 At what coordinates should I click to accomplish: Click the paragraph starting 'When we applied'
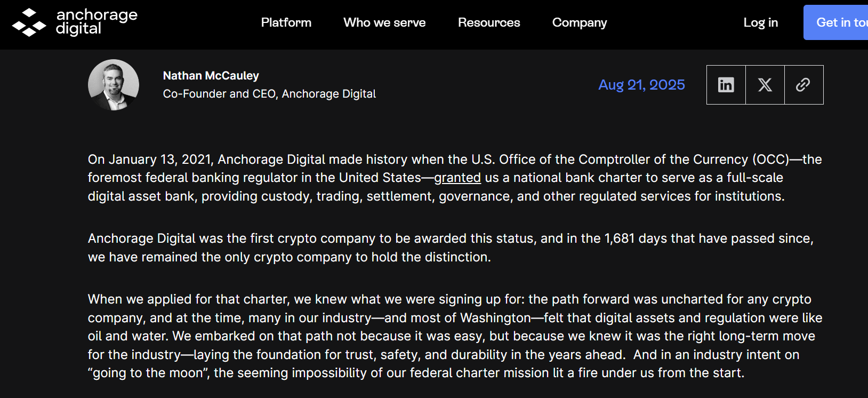[455, 336]
